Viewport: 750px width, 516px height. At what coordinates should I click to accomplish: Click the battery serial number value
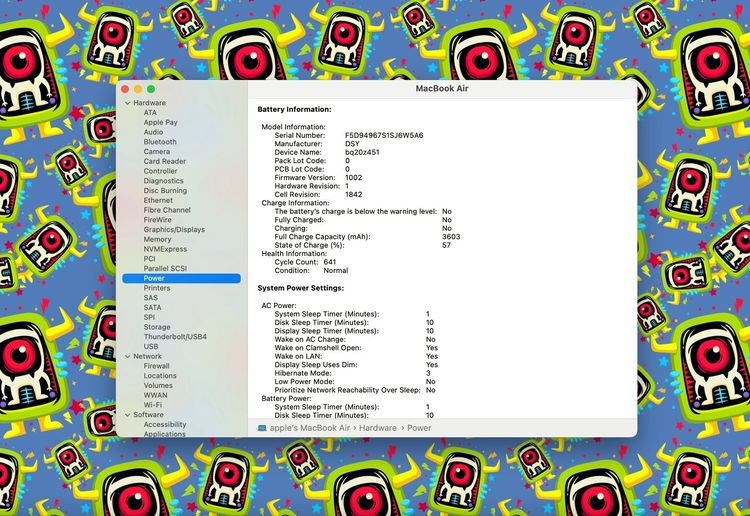pos(384,135)
